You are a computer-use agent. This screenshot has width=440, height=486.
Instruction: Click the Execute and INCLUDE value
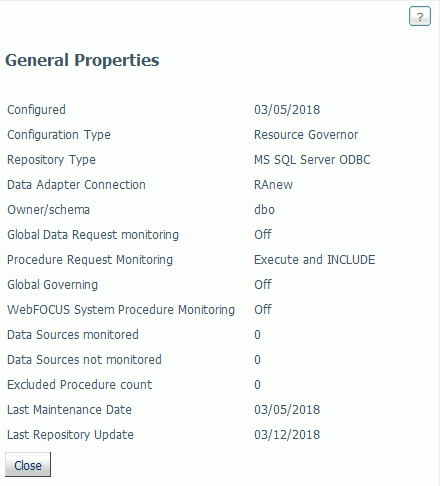pyautogui.click(x=314, y=260)
